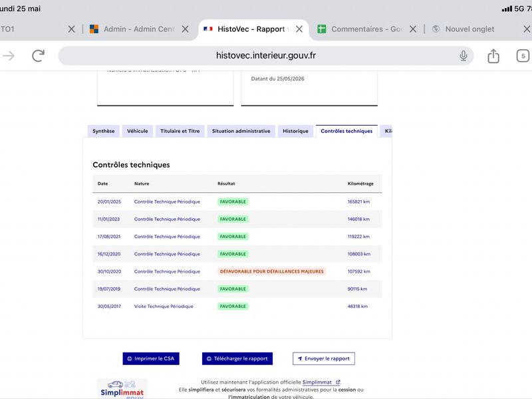Reload the page with the refresh icon

(38, 56)
